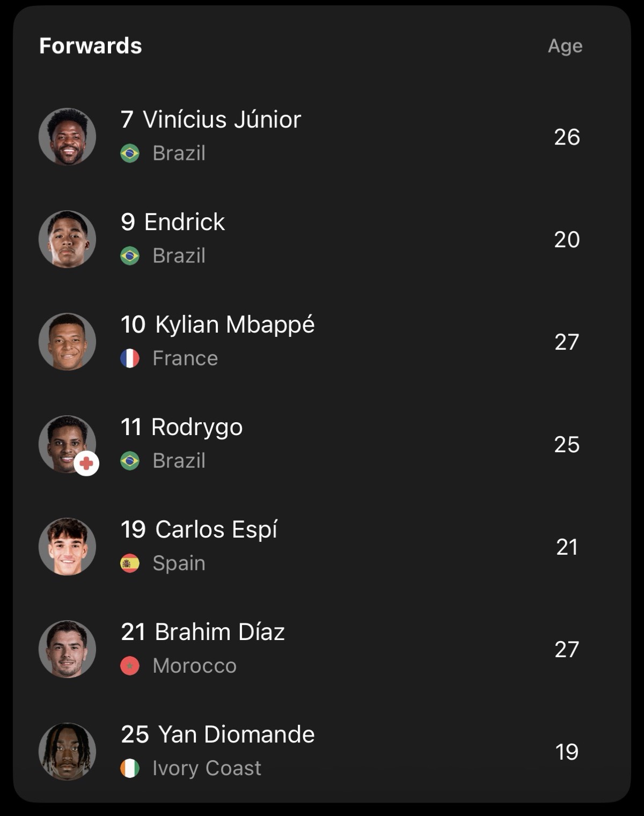The image size is (644, 816).
Task: Click the red injury cross on Rodrygo
Action: [x=86, y=464]
